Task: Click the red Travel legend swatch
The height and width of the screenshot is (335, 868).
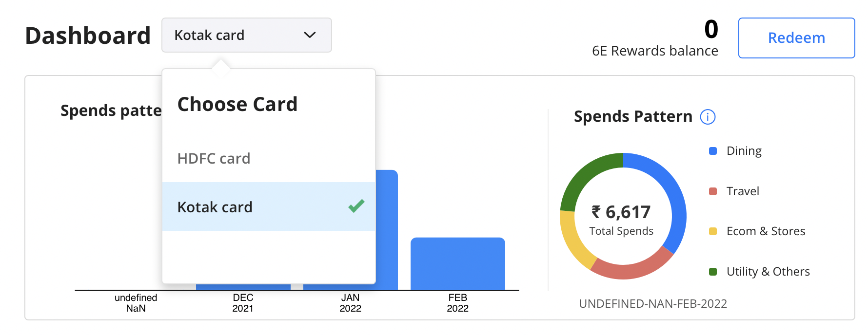Action: (713, 191)
